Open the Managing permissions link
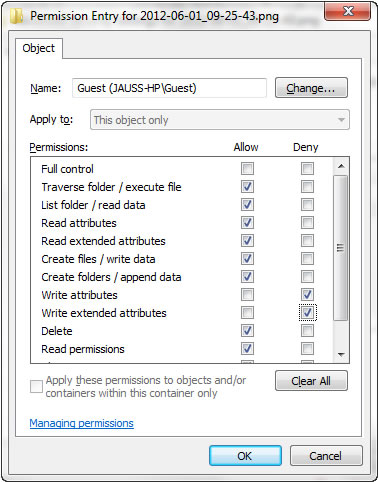 click(82, 423)
